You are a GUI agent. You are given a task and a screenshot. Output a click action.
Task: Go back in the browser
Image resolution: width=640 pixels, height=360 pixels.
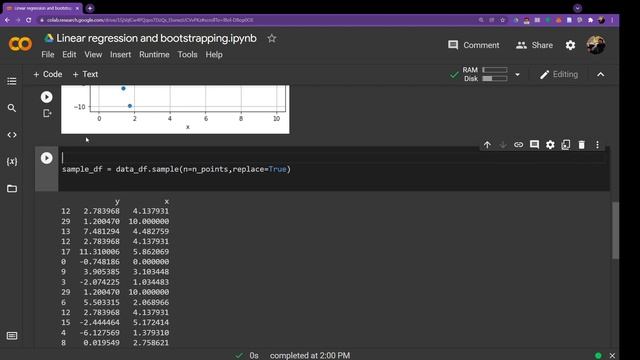(x=7, y=20)
